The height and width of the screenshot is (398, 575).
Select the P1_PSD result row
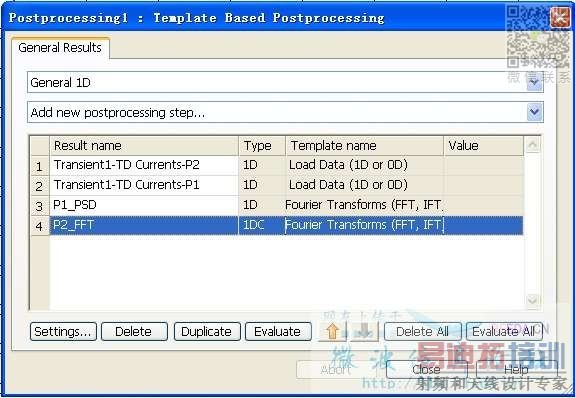pos(277,205)
